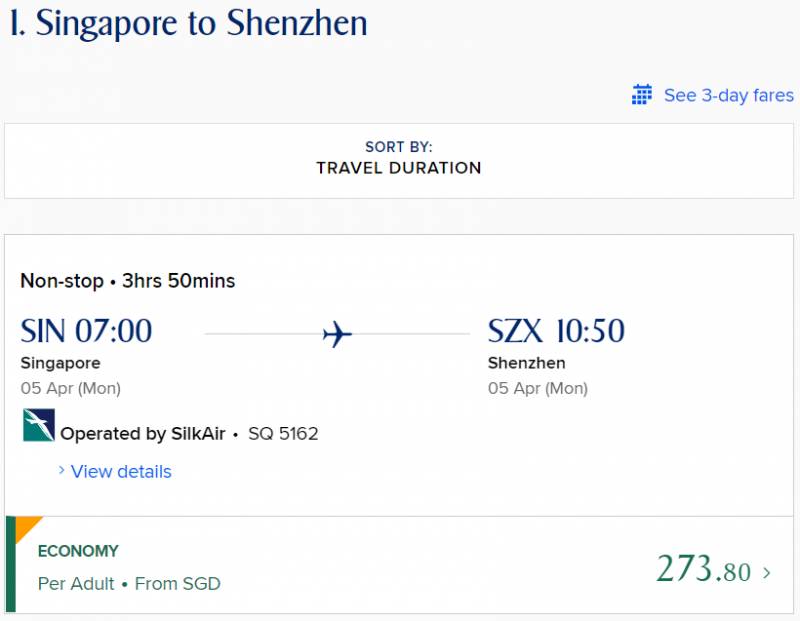Click the SIN 07:00 departure time
Screen dimensions: 800x621
pyautogui.click(x=86, y=331)
